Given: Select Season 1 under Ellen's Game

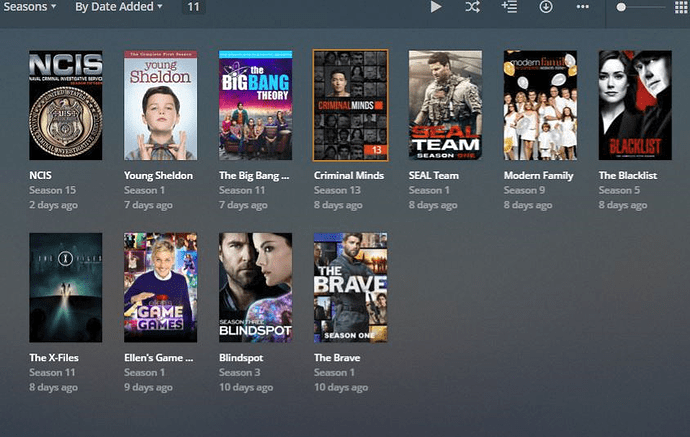Looking at the screenshot, I should 144,372.
